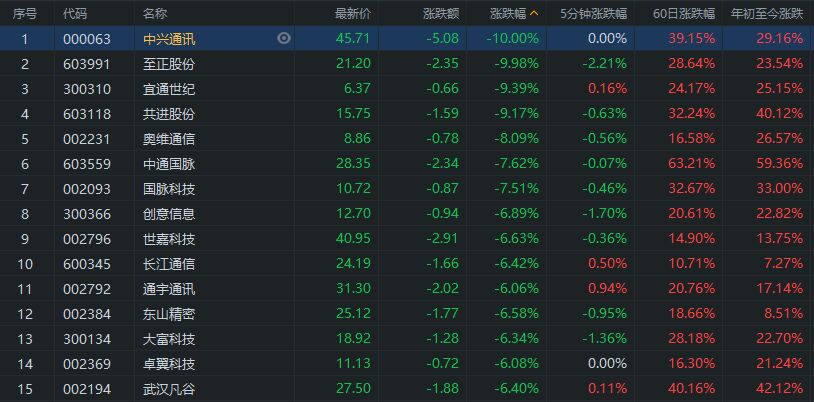Click the 60日涨跌幅 column header
The width and height of the screenshot is (814, 402).
click(683, 14)
